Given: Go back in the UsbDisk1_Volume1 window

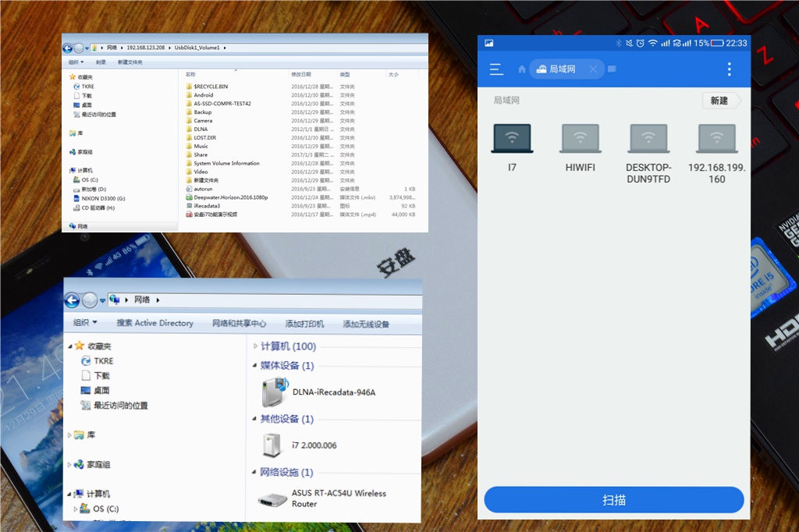Looking at the screenshot, I should point(67,48).
